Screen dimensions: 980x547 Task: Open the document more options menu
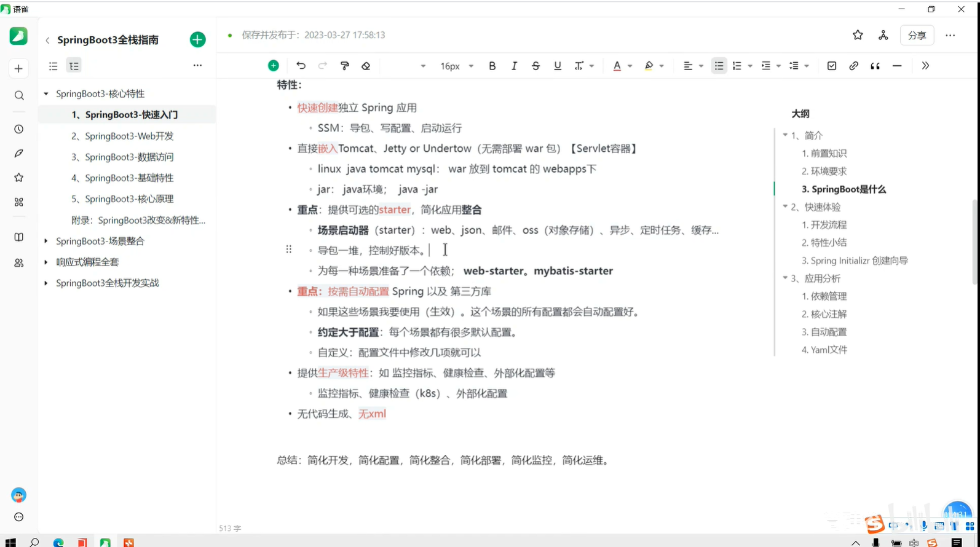pos(950,35)
